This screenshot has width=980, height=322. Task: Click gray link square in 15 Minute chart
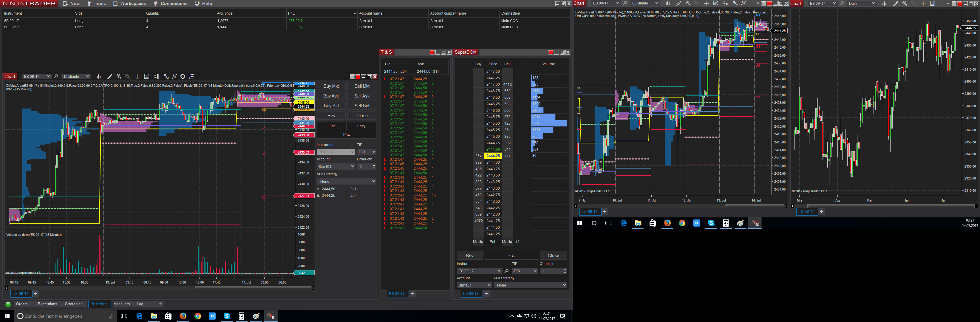352,77
